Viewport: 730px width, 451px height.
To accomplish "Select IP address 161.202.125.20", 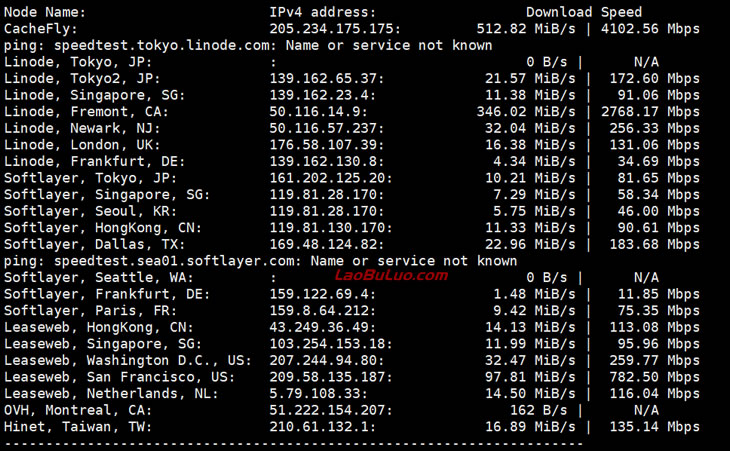I will tap(331, 178).
